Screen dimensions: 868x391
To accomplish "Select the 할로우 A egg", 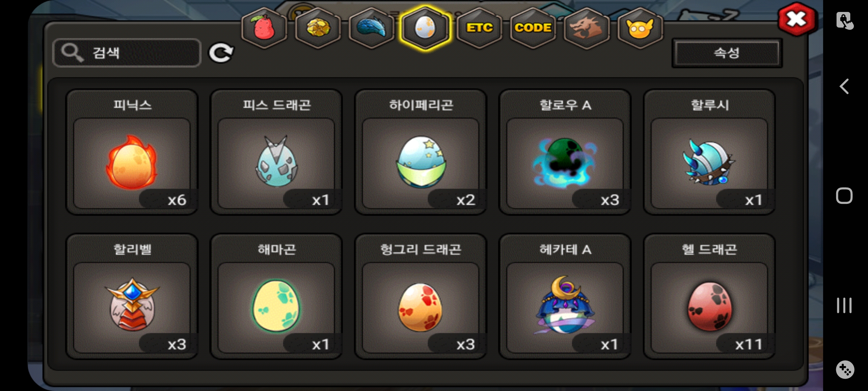I will 565,152.
